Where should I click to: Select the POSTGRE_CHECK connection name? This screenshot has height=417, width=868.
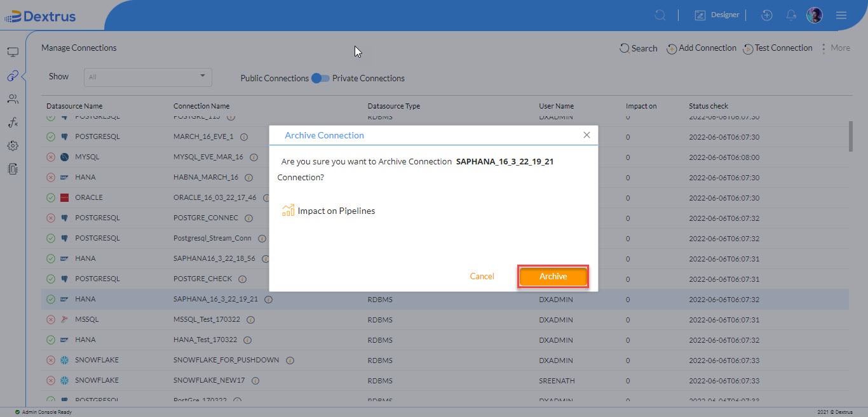pos(203,279)
